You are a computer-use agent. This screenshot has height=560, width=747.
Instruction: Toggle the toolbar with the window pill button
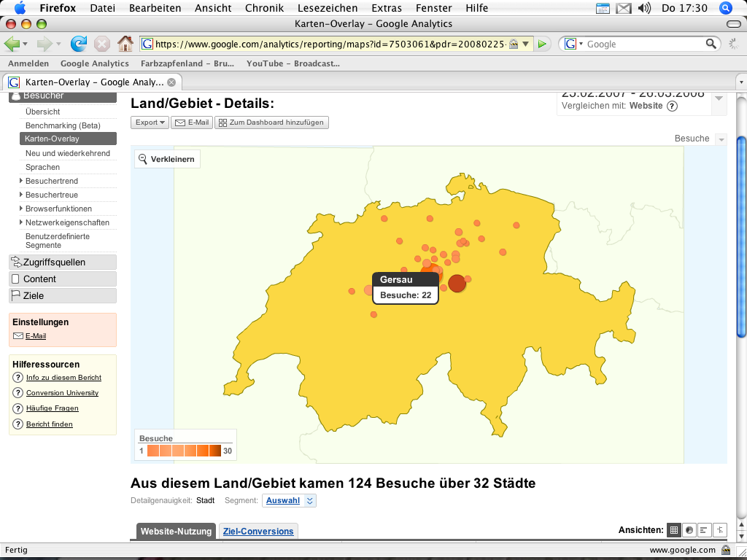(734, 24)
